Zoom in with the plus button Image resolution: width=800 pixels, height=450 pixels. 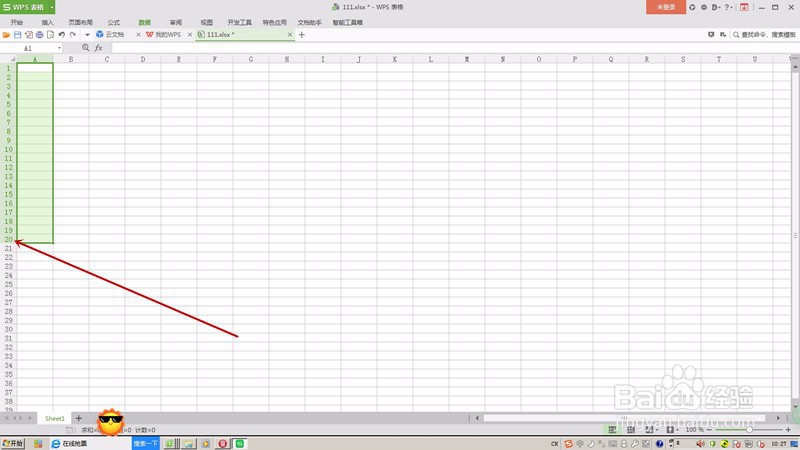(x=788, y=430)
